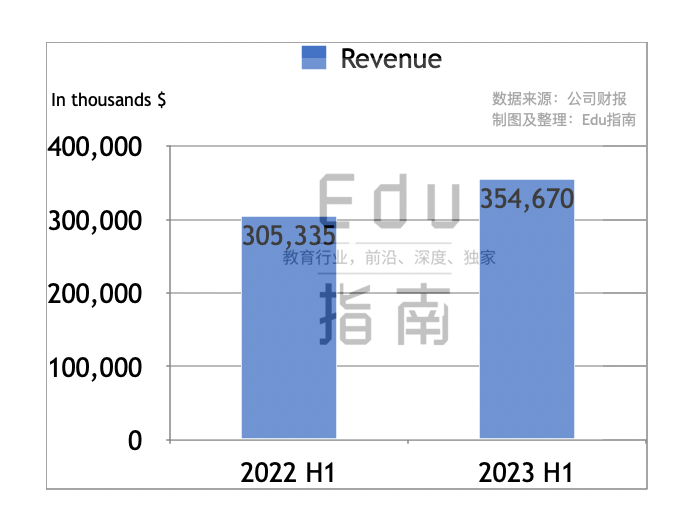This screenshot has width=684, height=522.
Task: Click the 2022 H1 axis label
Action: point(287,473)
